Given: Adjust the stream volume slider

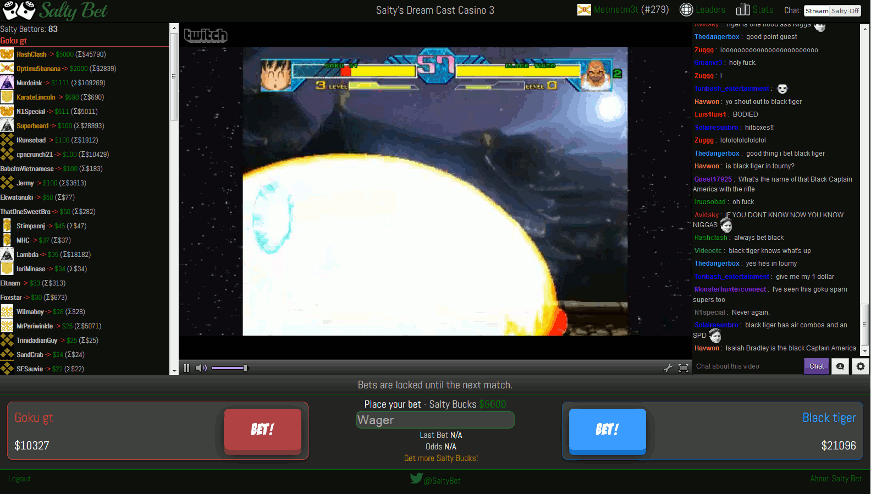Looking at the screenshot, I should 229,368.
